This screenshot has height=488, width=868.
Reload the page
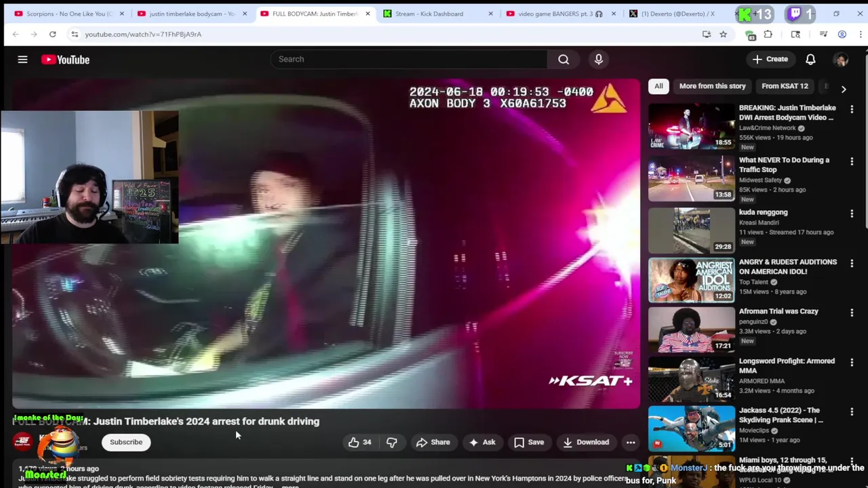[x=52, y=34]
